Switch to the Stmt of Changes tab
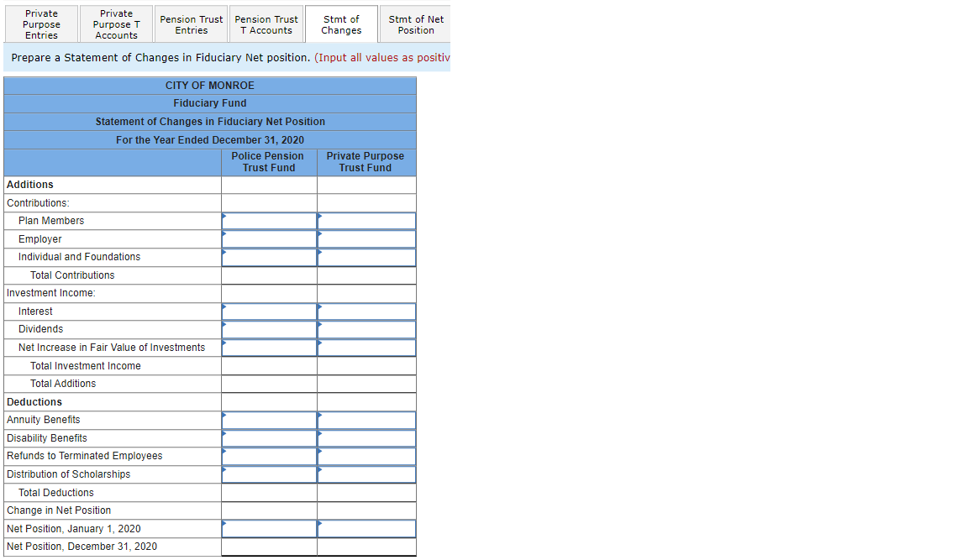968x560 pixels. (341, 24)
